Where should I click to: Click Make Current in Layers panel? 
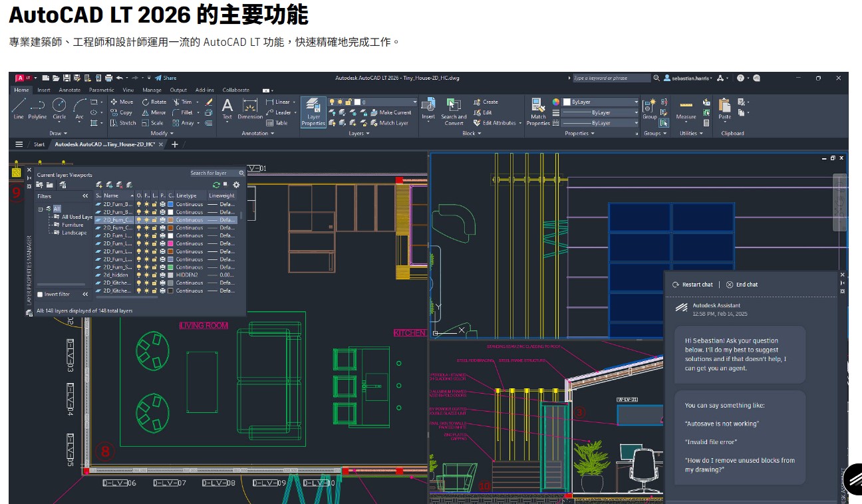pos(390,112)
